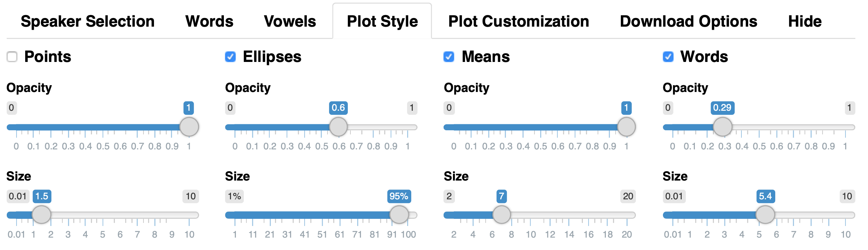Click the Means size slider handle at 7
Screen dimensions: 868x250
coord(501,215)
